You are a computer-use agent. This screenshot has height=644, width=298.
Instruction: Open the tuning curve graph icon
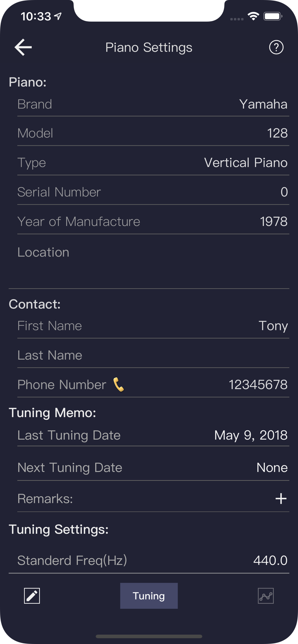click(x=266, y=596)
